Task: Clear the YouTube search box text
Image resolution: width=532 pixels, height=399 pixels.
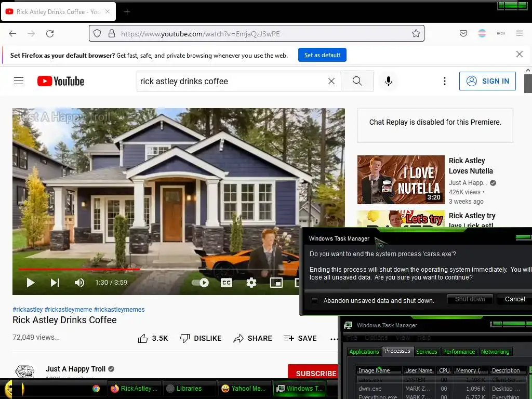Action: pos(331,81)
